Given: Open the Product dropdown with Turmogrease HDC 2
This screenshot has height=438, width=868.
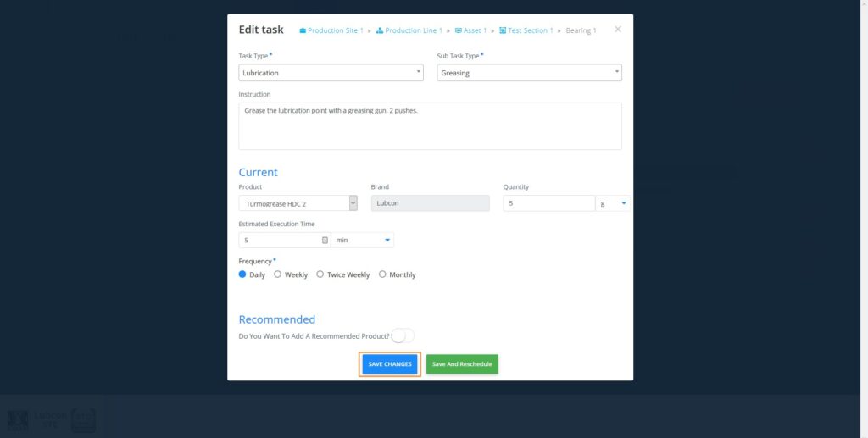Looking at the screenshot, I should tap(298, 202).
